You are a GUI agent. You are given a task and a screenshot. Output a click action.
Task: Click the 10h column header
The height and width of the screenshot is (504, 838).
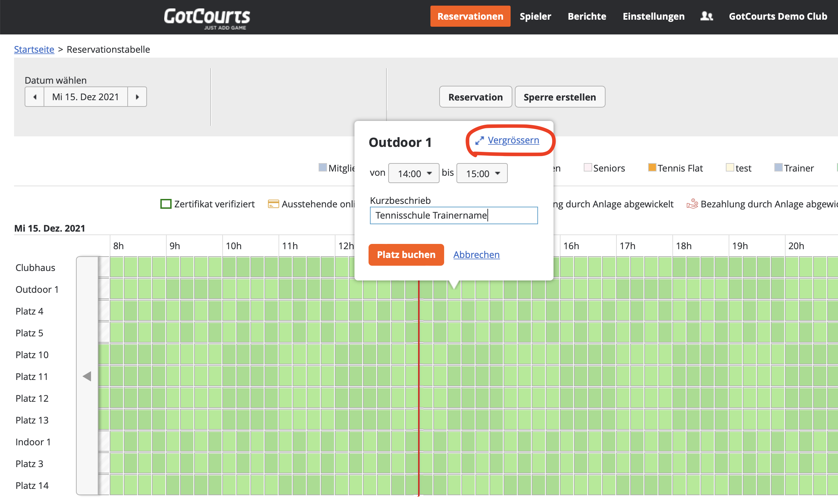(234, 246)
